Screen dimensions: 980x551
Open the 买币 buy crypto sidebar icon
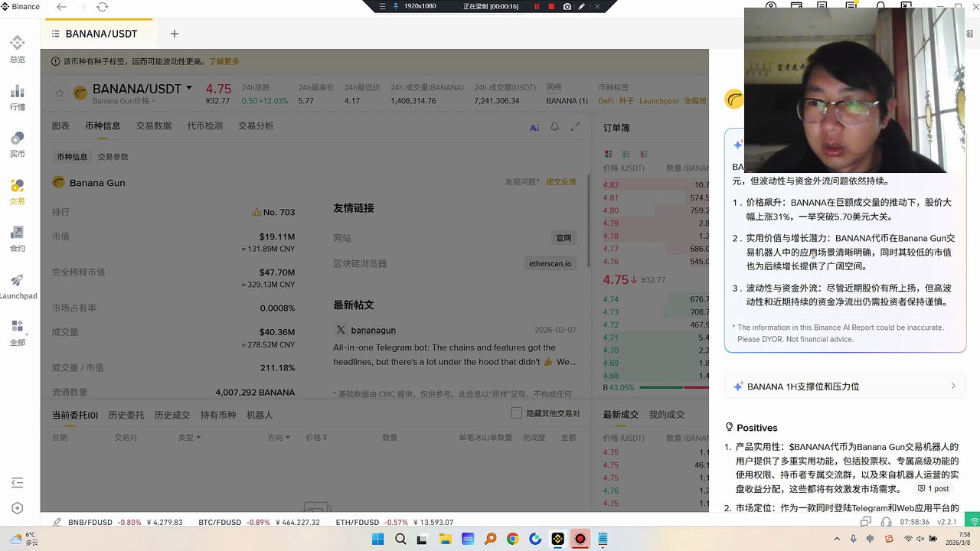[x=17, y=144]
